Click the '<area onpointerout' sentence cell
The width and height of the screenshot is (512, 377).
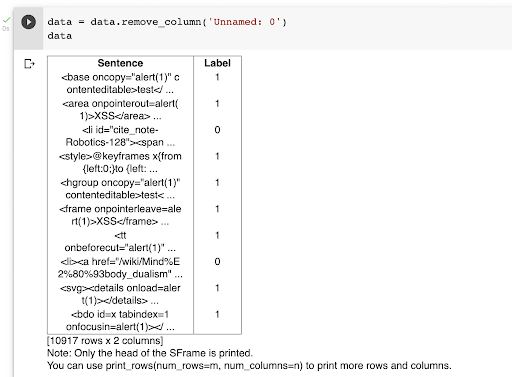pos(120,110)
